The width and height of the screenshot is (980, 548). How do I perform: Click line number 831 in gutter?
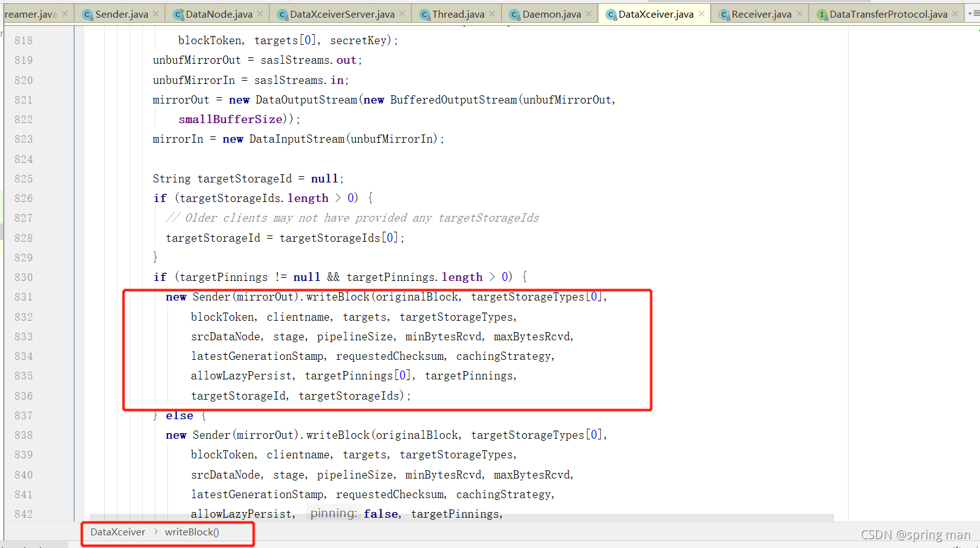tap(23, 297)
